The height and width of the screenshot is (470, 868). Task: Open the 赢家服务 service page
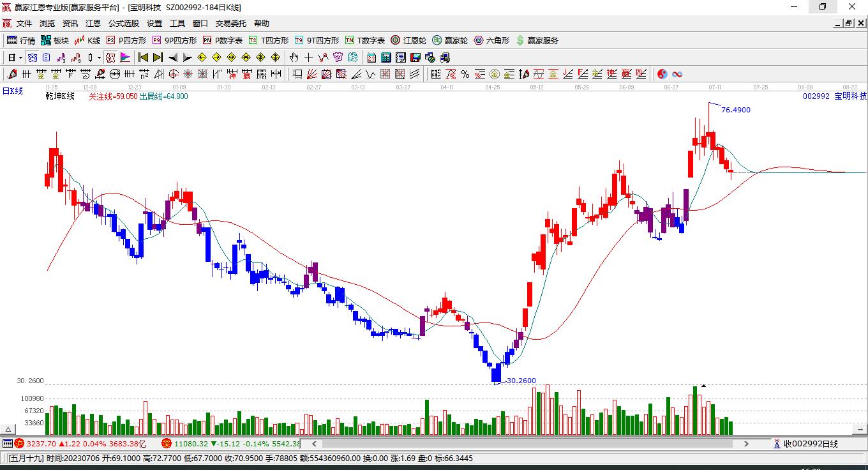pos(537,40)
